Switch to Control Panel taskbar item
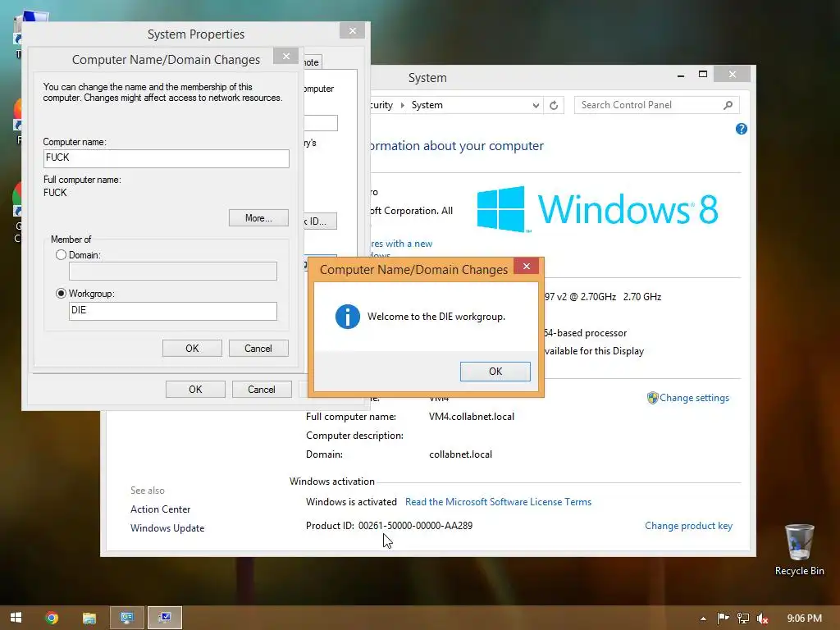 [x=127, y=618]
